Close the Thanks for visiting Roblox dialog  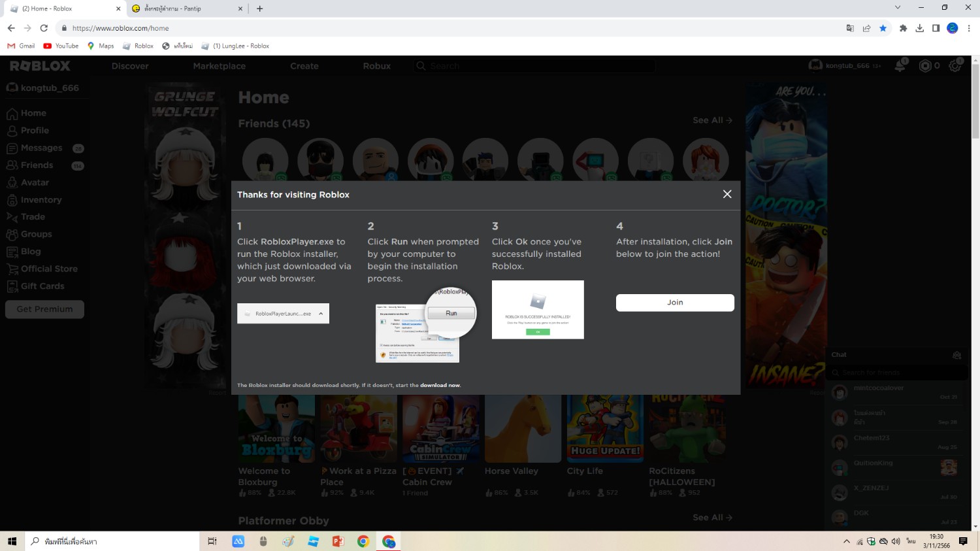click(727, 194)
